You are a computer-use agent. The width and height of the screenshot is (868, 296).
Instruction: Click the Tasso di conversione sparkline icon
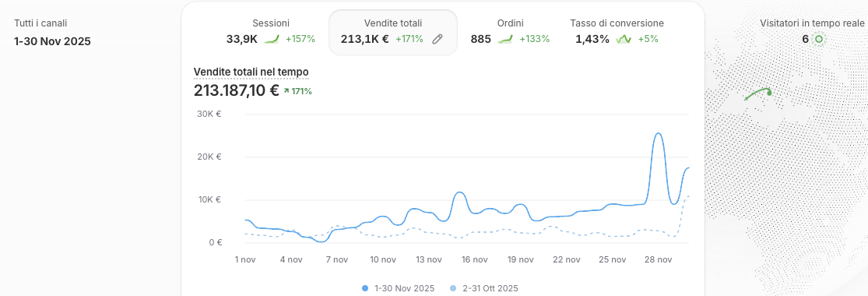624,39
